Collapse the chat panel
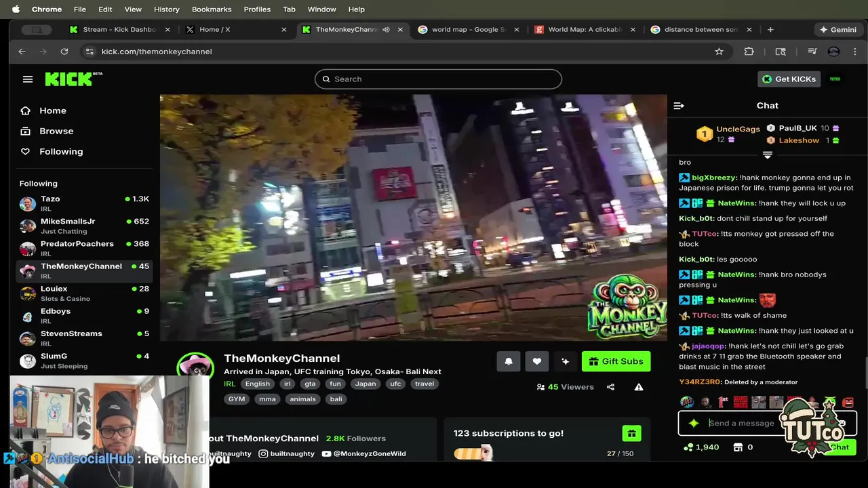Screen dimensions: 868x488 (679, 106)
